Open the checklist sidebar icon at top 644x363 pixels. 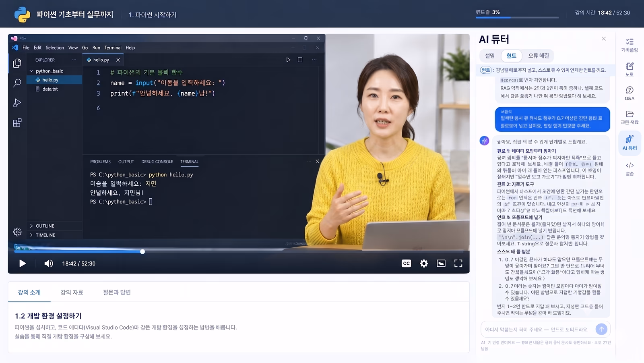coord(630,45)
